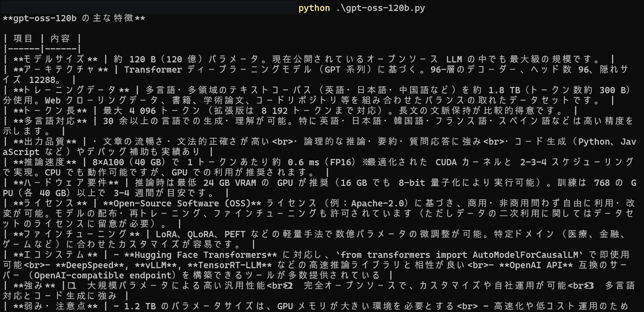Image resolution: width=644 pixels, height=312 pixels.
Task: Click the row label "**弱み・注意点**"
Action: 55,306
